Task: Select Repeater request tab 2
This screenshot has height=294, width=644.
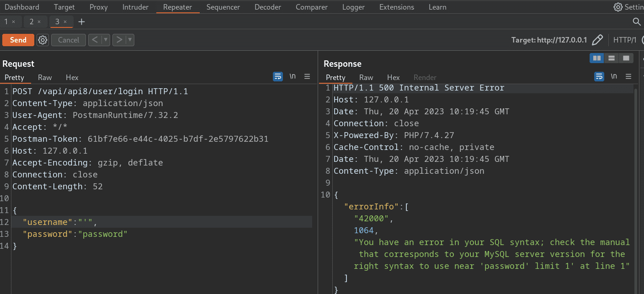Action: (x=32, y=21)
